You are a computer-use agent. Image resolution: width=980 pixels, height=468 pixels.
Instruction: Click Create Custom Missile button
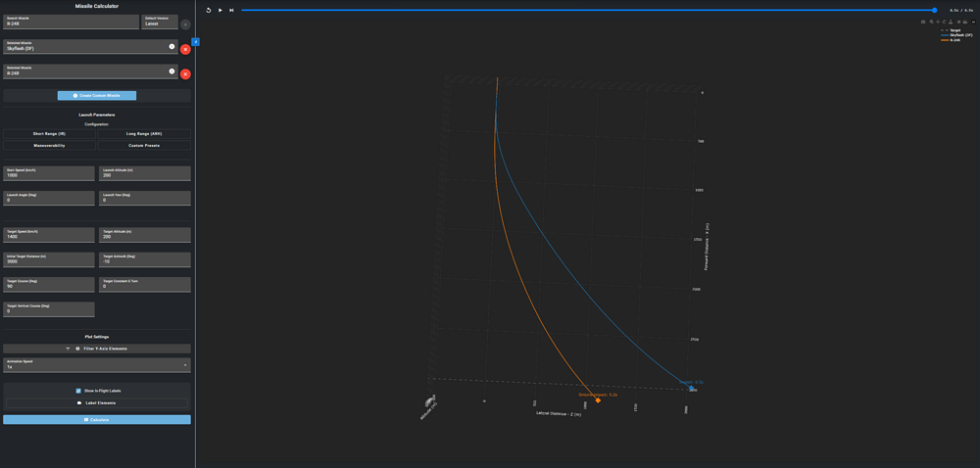[x=97, y=96]
